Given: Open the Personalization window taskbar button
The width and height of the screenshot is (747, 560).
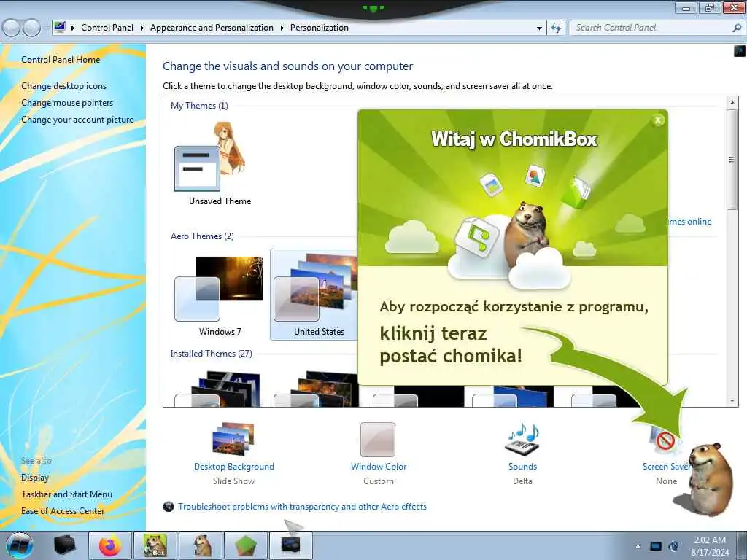Looking at the screenshot, I should (x=291, y=545).
